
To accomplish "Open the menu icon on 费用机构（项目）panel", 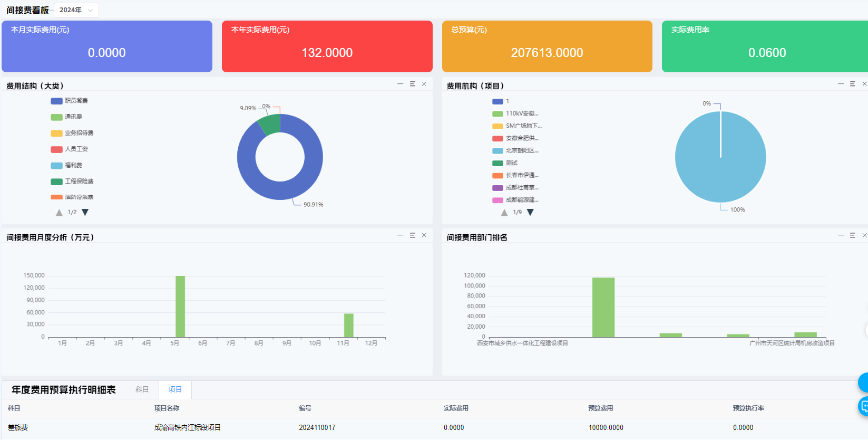I will 852,84.
